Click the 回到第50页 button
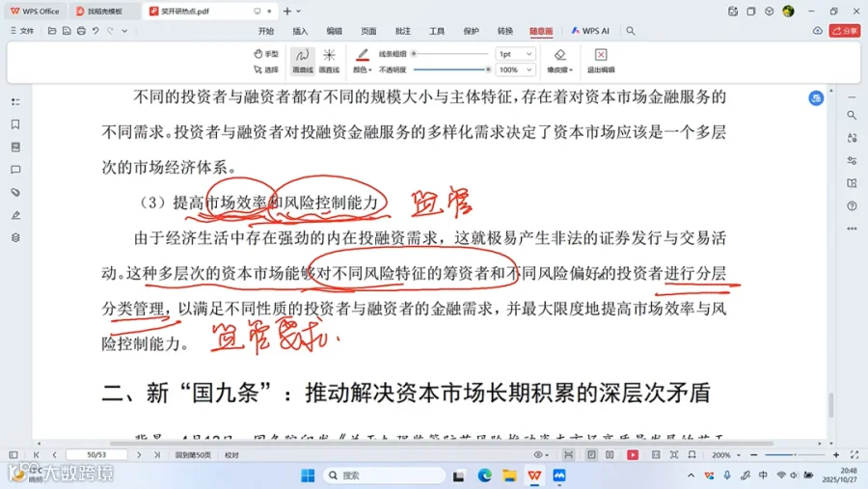Viewport: 868px width, 489px height. click(x=193, y=454)
